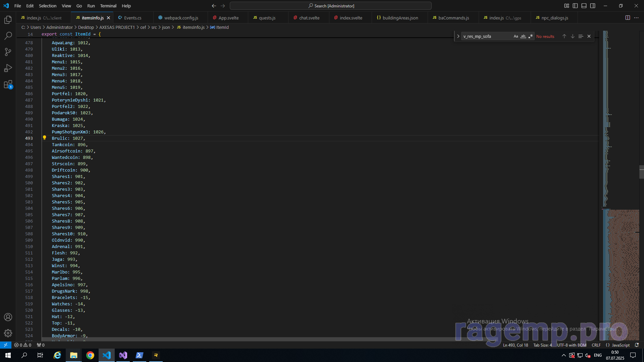Viewport: 644px width, 362px height.
Task: Click the lightbulb code action icon
Action: pyautogui.click(x=44, y=138)
